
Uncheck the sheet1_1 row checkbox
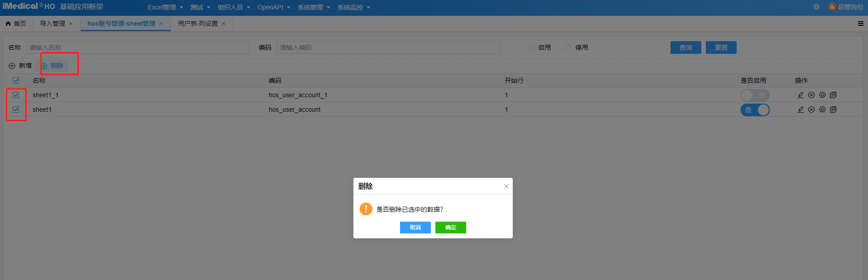click(16, 95)
